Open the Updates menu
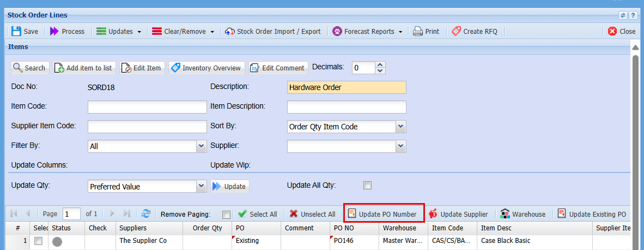The height and width of the screenshot is (250, 644). [119, 31]
